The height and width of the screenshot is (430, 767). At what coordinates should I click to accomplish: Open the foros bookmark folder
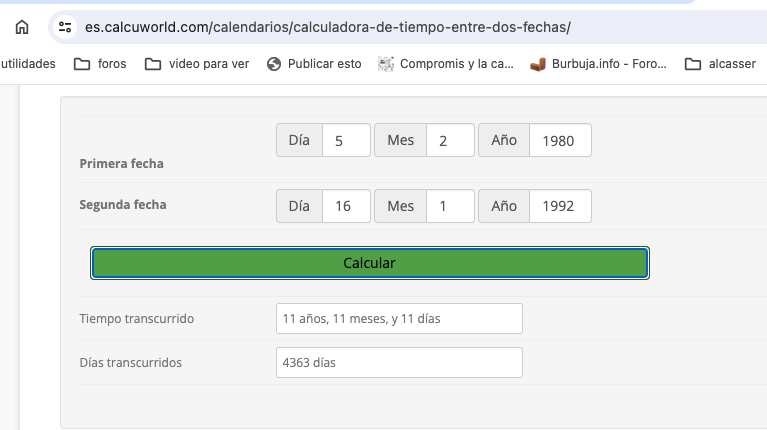[100, 64]
